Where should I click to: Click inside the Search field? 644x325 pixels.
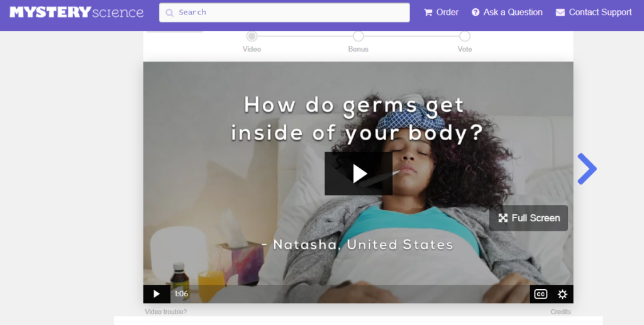(x=284, y=13)
